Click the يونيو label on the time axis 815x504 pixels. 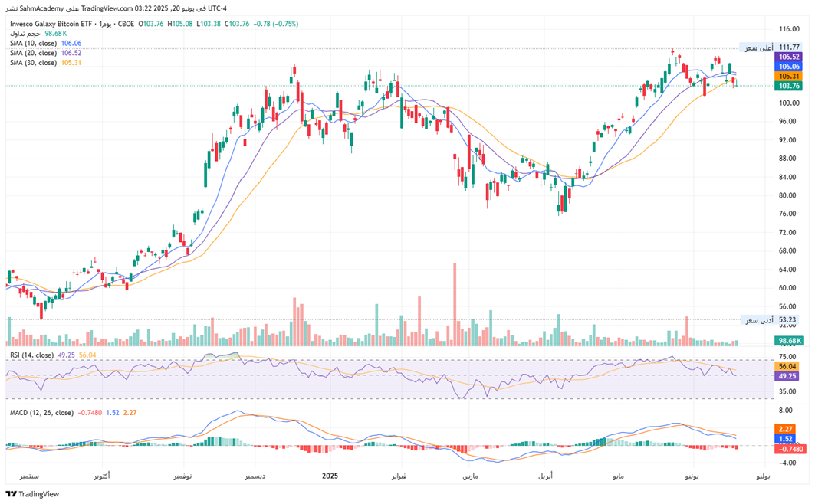(692, 476)
